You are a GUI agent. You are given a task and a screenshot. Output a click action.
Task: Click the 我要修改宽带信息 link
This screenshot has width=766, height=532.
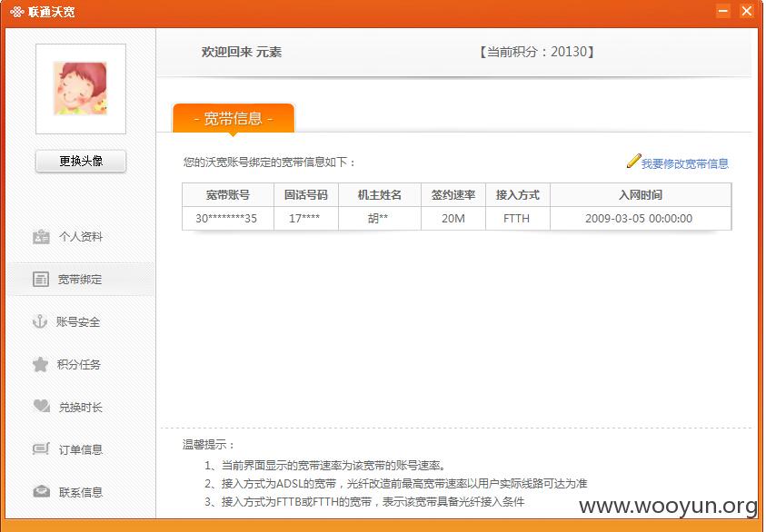[x=684, y=163]
